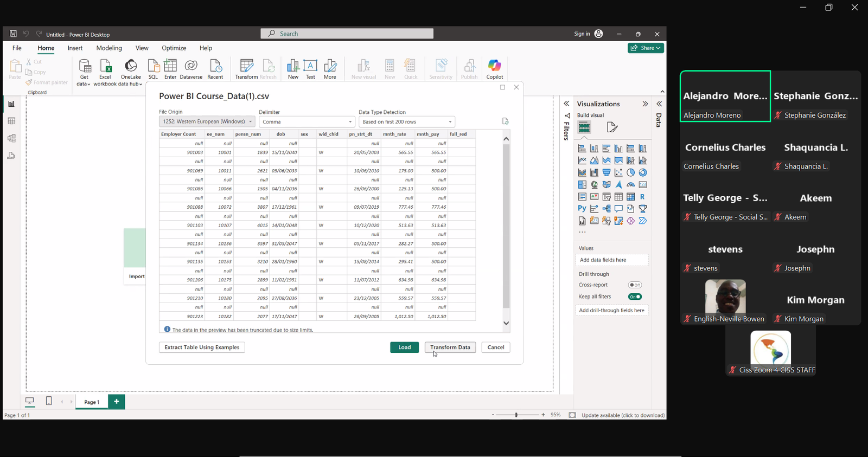Viewport: 868px width, 457px height.
Task: Choose the Gauge visual
Action: [630, 185]
